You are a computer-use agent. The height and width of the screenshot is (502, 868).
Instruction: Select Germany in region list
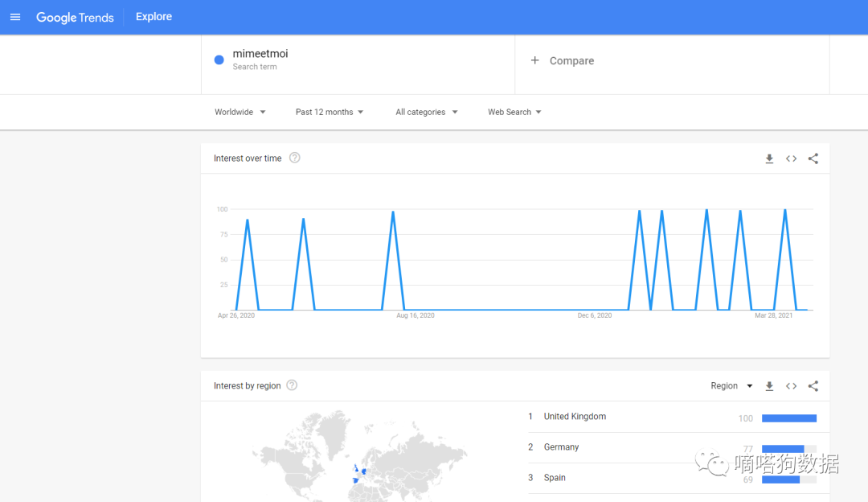click(561, 446)
